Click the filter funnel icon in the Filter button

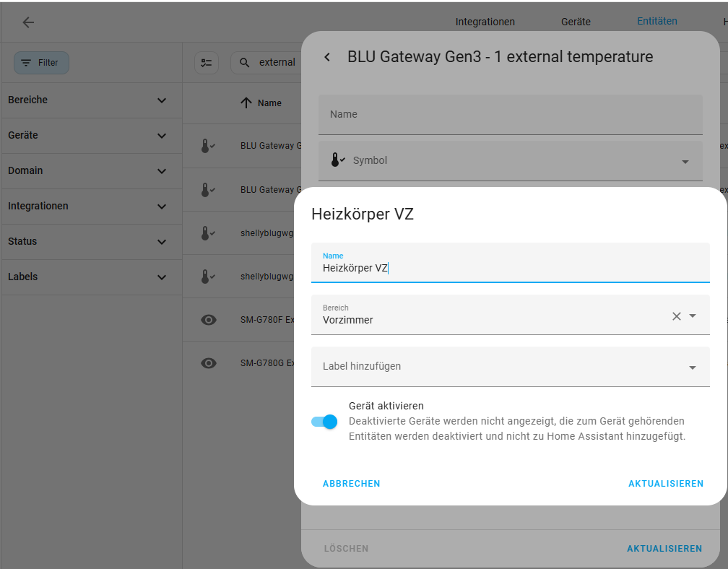[26, 63]
